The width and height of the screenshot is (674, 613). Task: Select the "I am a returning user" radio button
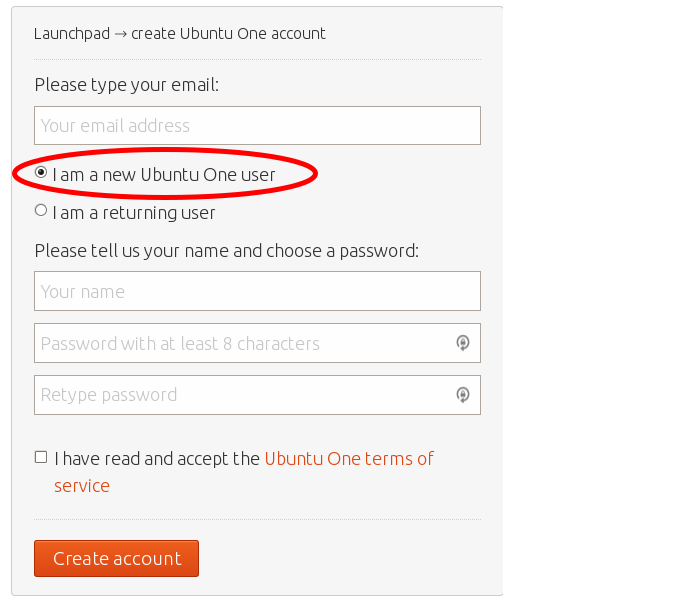41,211
